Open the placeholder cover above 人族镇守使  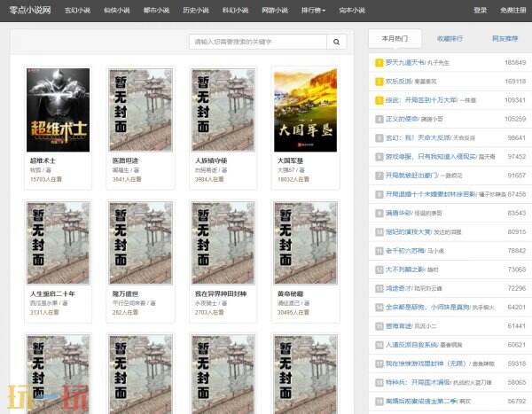coord(223,110)
